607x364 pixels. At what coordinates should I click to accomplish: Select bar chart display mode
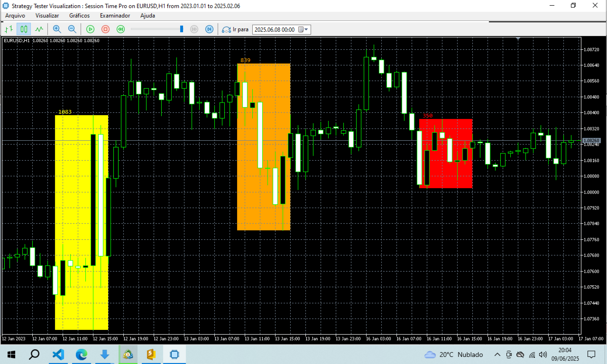(8, 29)
